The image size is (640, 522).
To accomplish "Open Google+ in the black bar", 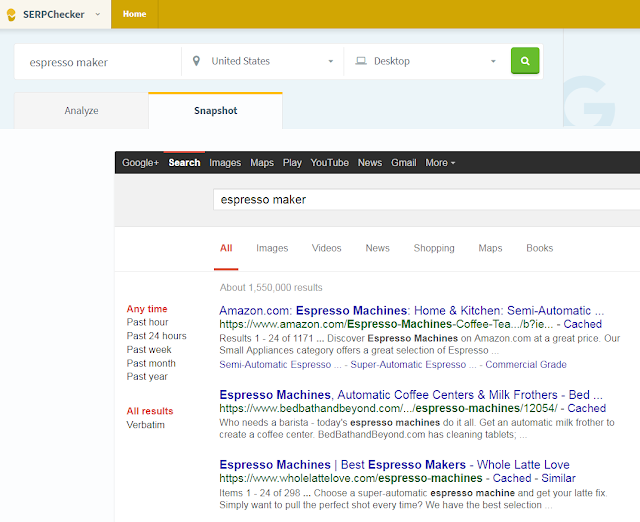I will tap(140, 163).
